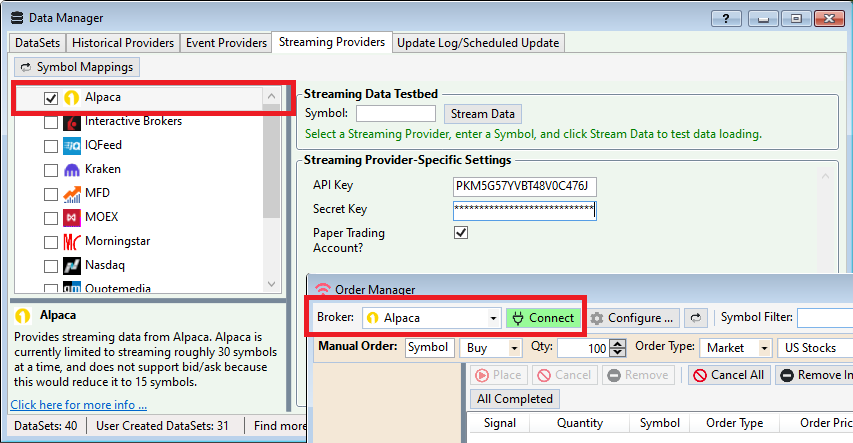Click the Symbol column header in the orders table
This screenshot has height=443, width=853.
tap(659, 423)
